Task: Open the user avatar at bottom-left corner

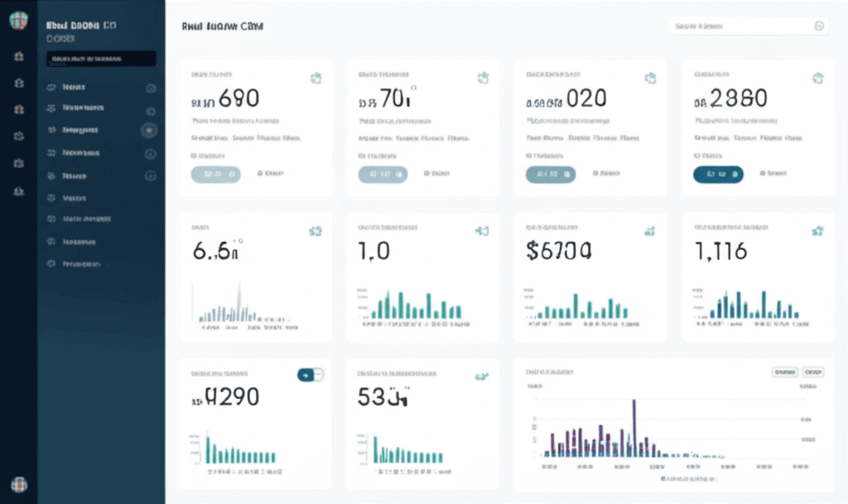Action: [18, 485]
